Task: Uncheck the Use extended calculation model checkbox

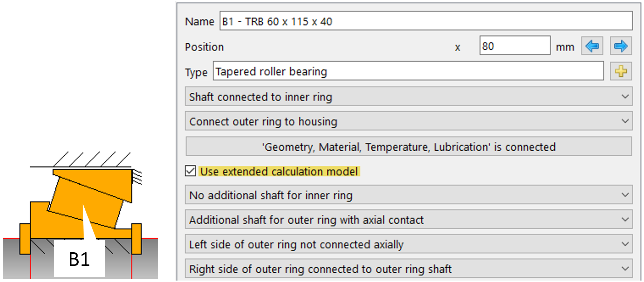Action: (190, 171)
